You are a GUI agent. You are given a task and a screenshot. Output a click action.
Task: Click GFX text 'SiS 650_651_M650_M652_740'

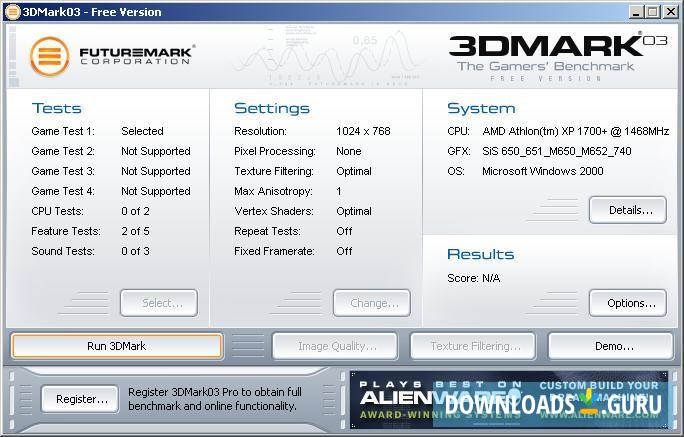[x=557, y=151]
